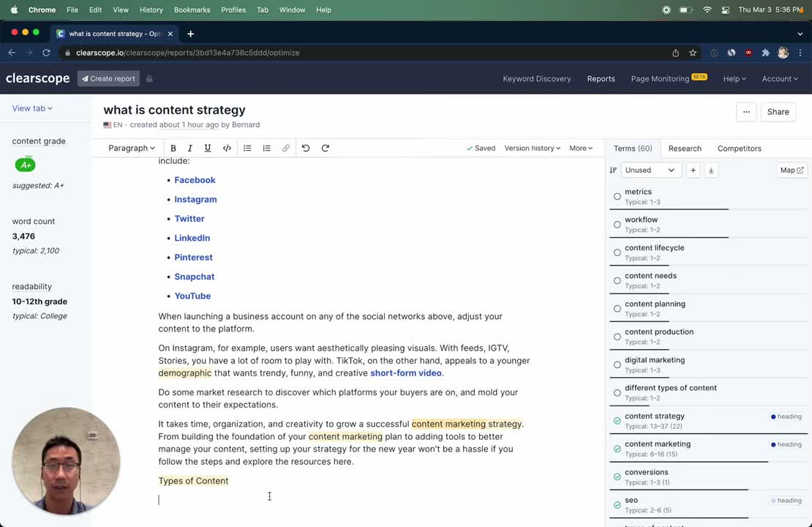
Task: Switch to the Terms (60) tab
Action: (633, 148)
